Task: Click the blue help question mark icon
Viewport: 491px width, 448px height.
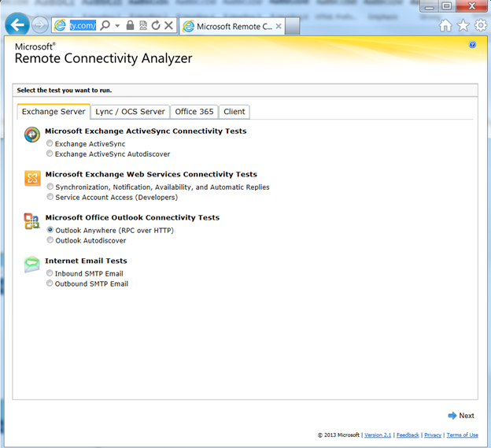Action: [x=472, y=45]
